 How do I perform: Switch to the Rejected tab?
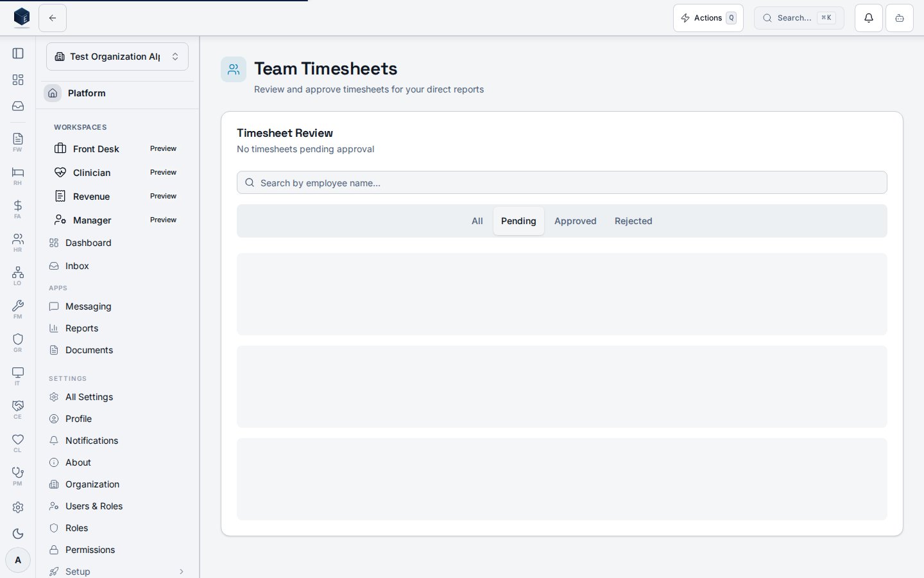633,221
